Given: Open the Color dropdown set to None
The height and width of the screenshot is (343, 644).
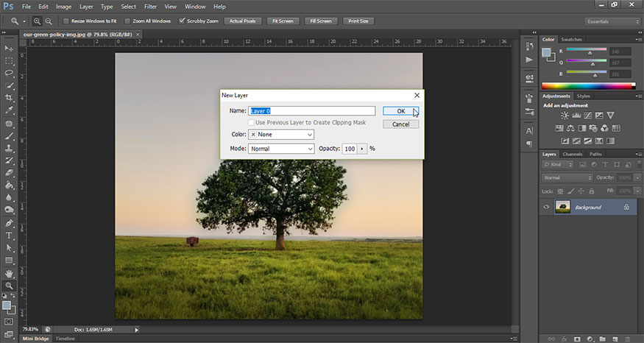Looking at the screenshot, I should coord(281,135).
